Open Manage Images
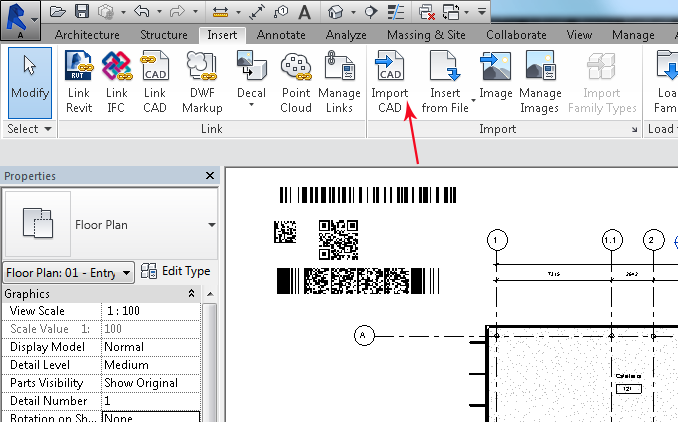The image size is (678, 422). pyautogui.click(x=540, y=82)
